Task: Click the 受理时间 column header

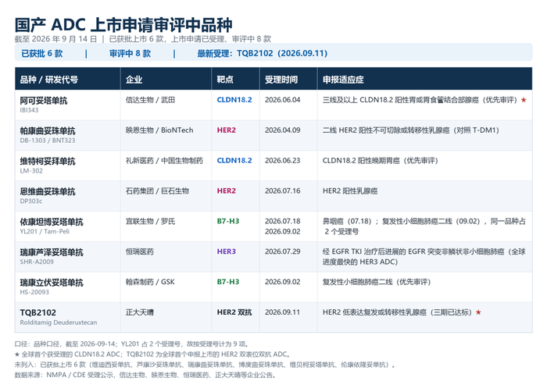Action: (281, 80)
